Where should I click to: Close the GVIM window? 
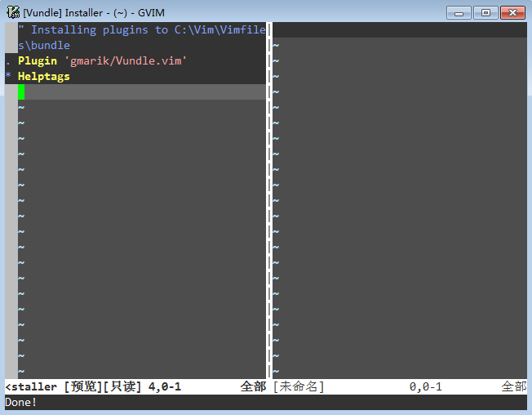tap(512, 13)
